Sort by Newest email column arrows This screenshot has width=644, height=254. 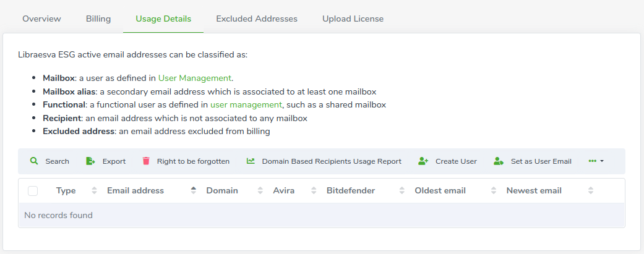(x=591, y=190)
